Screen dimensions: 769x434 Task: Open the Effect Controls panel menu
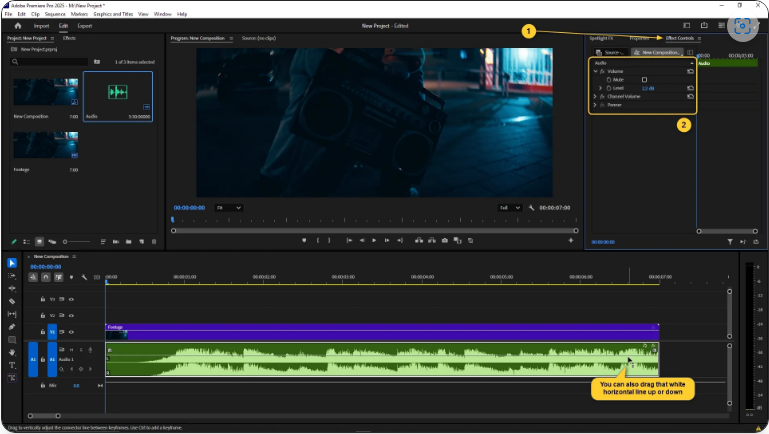coord(699,38)
